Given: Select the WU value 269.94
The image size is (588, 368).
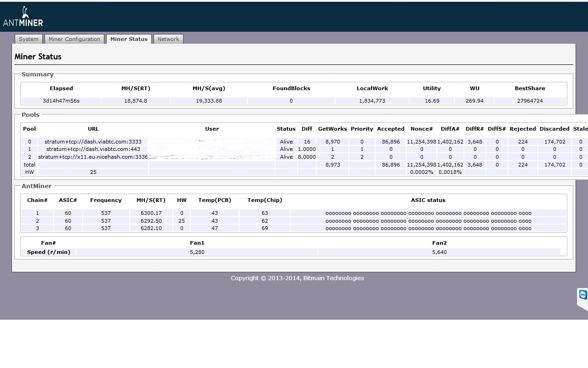Looking at the screenshot, I should (474, 101).
